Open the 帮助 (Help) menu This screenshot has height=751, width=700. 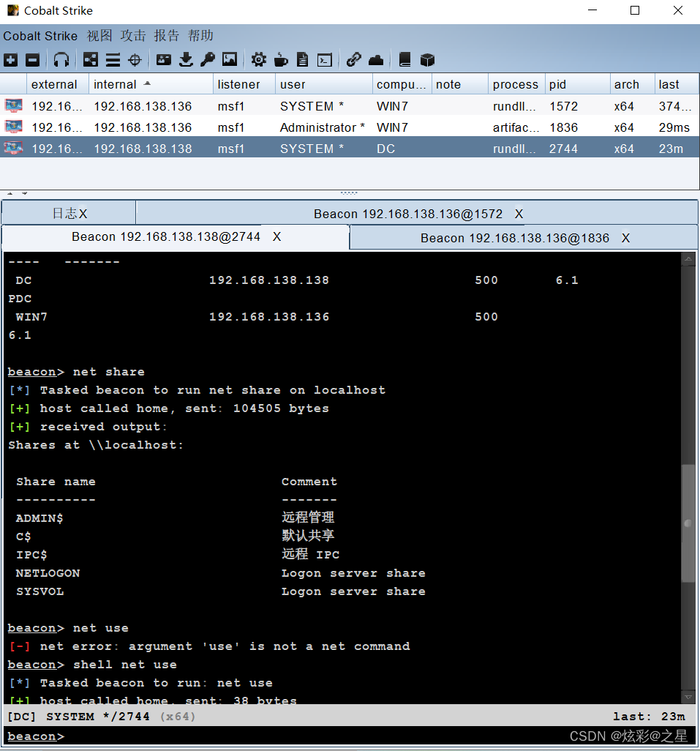[x=200, y=36]
